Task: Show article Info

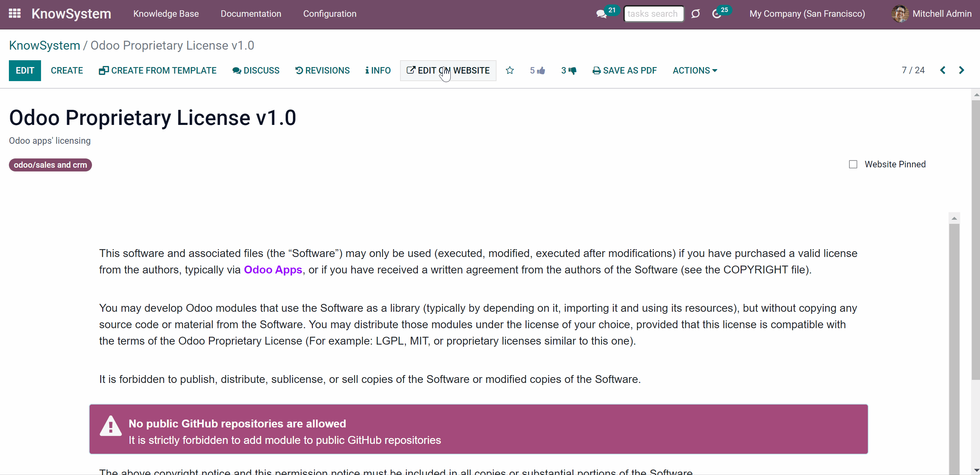Action: pyautogui.click(x=378, y=70)
